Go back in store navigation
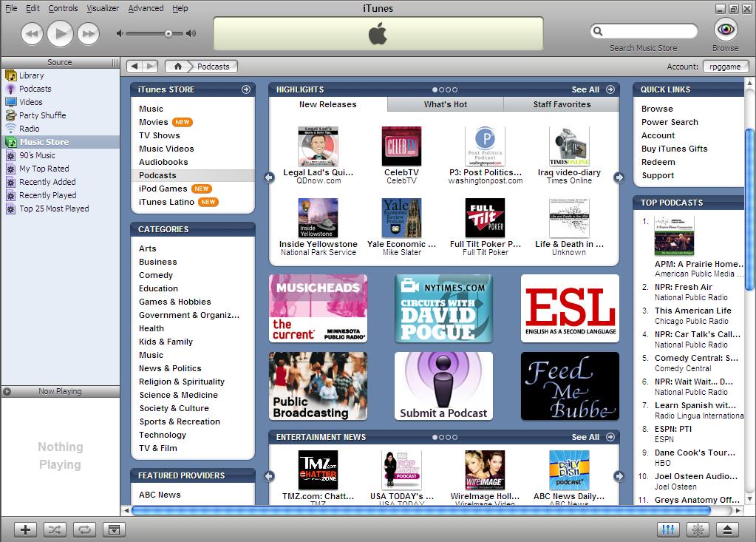 point(134,66)
